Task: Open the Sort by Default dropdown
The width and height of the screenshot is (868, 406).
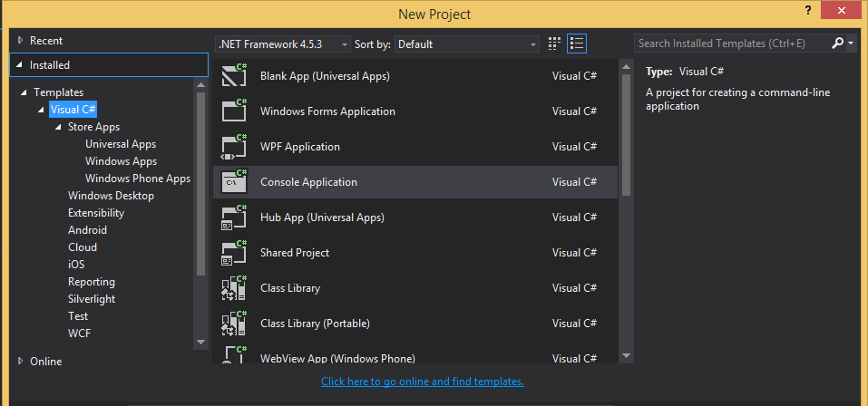Action: pos(467,44)
